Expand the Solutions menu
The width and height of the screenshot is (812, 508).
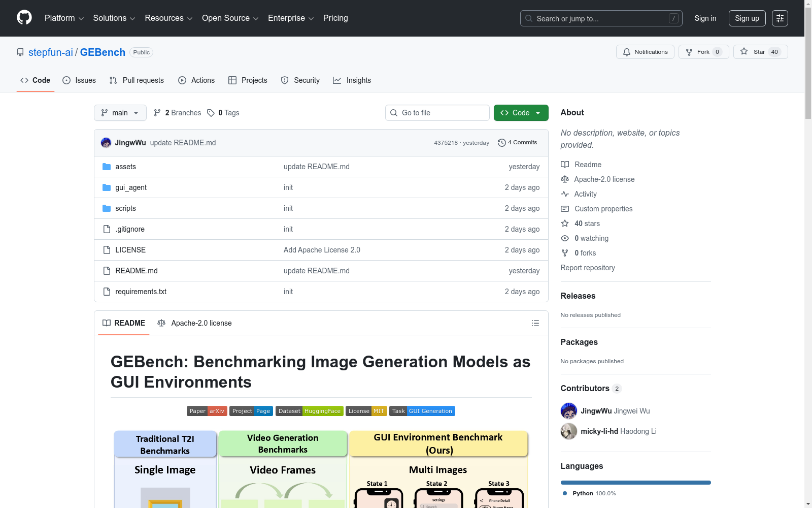pos(114,18)
